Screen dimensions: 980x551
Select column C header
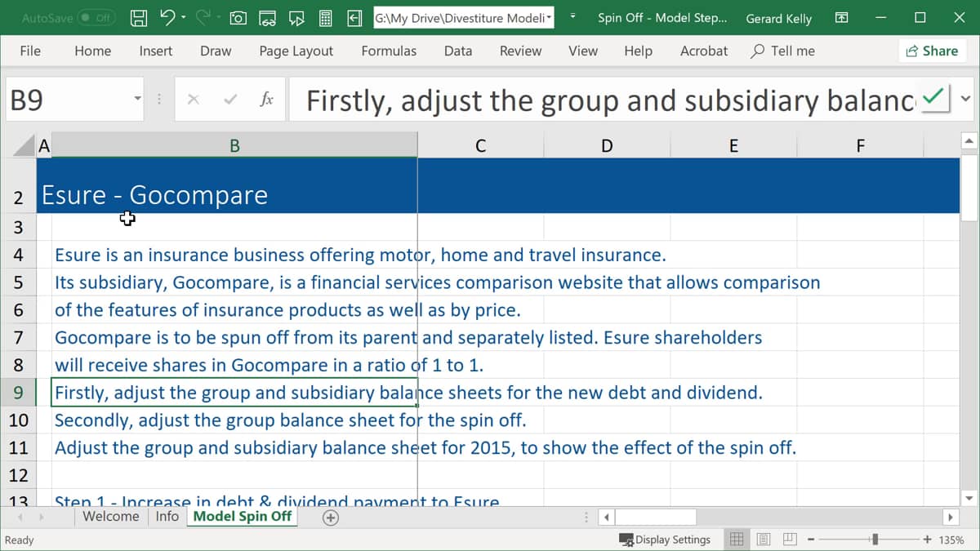pos(480,146)
